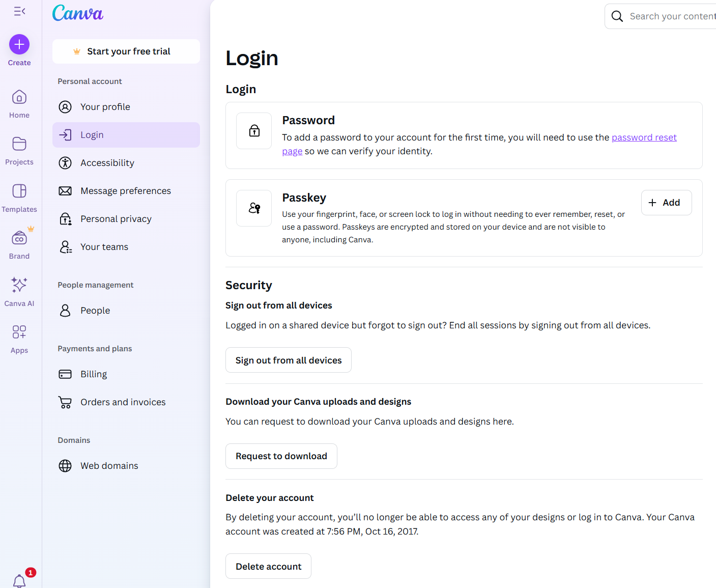Click the 'Password' card title
716x588 pixels.
[308, 120]
